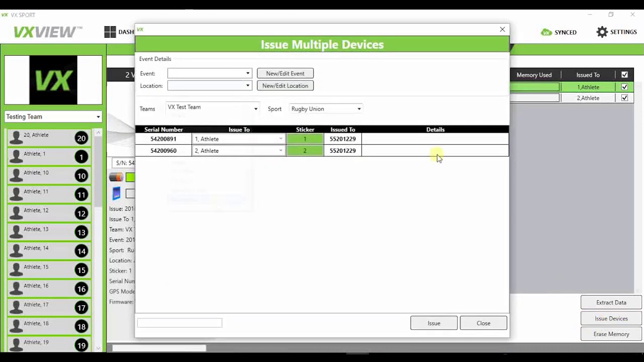Click the Memory Used column header
This screenshot has height=362, width=644.
(534, 75)
